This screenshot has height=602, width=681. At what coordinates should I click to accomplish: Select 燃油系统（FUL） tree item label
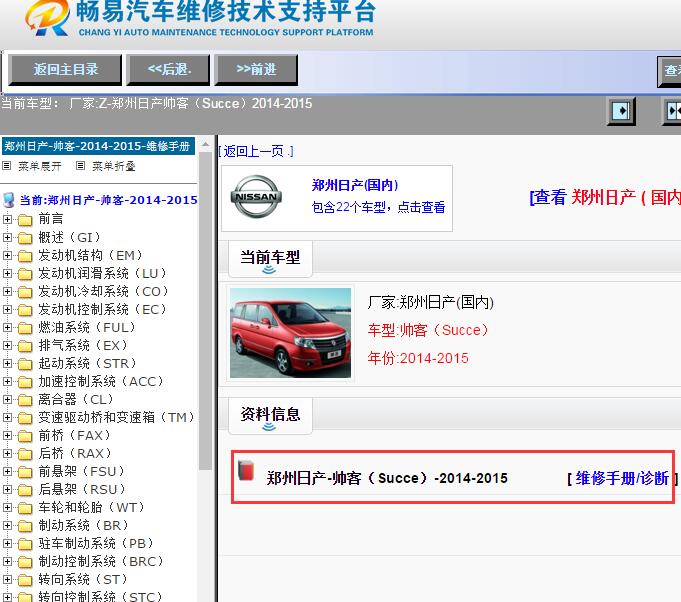coord(87,327)
